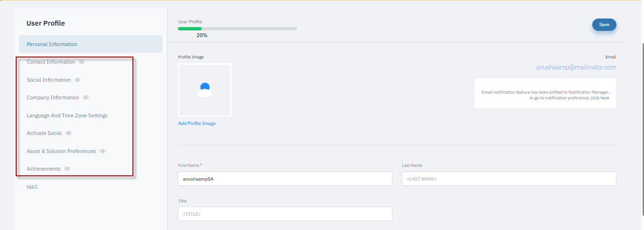Viewport: 644px width, 230px height.
Task: Open the Achievements section
Action: tap(44, 169)
